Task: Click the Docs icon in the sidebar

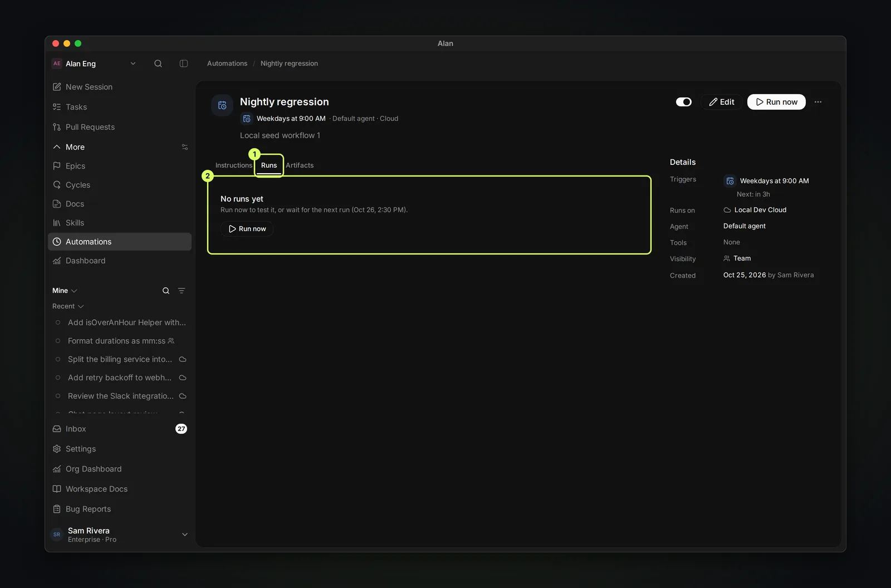Action: (57, 204)
